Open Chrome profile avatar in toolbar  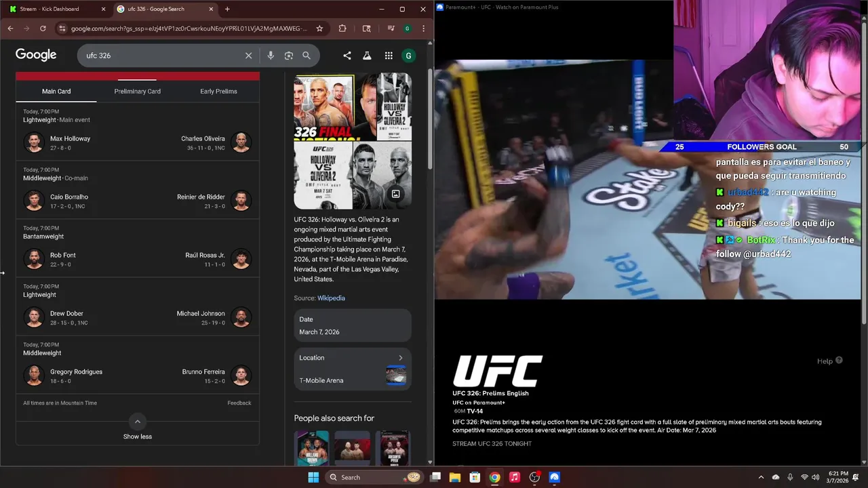407,28
